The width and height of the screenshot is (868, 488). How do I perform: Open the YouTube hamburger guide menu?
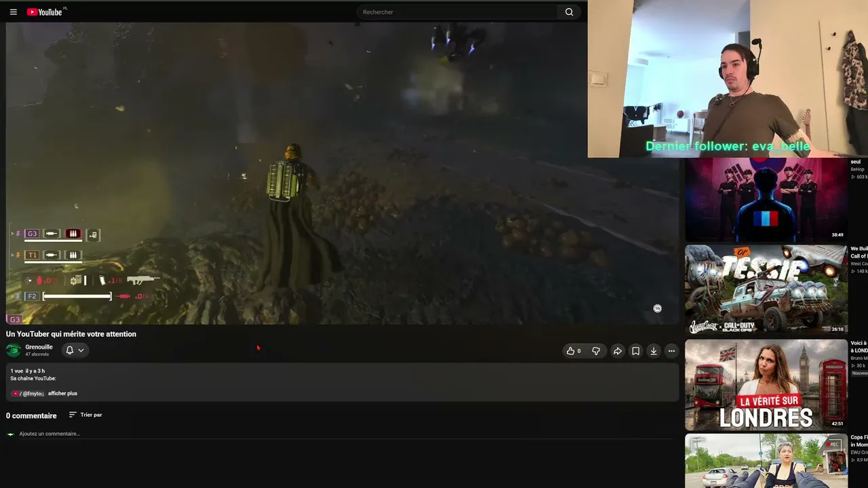point(13,12)
